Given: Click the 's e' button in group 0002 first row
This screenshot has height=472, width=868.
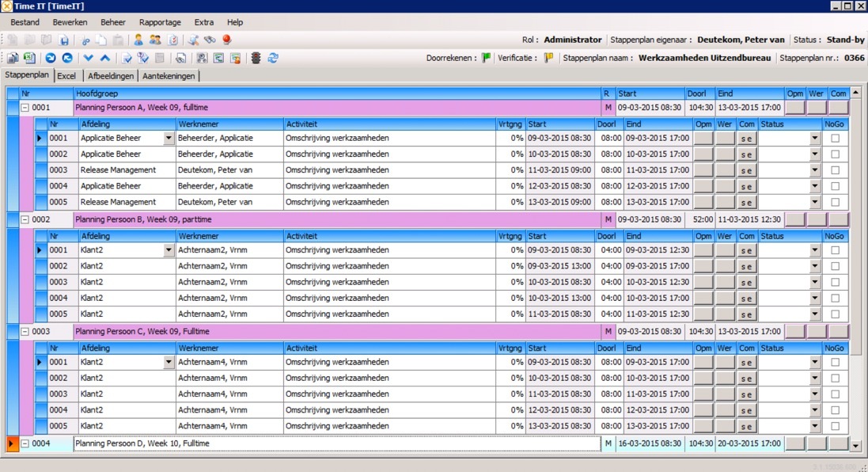Looking at the screenshot, I should (x=746, y=251).
